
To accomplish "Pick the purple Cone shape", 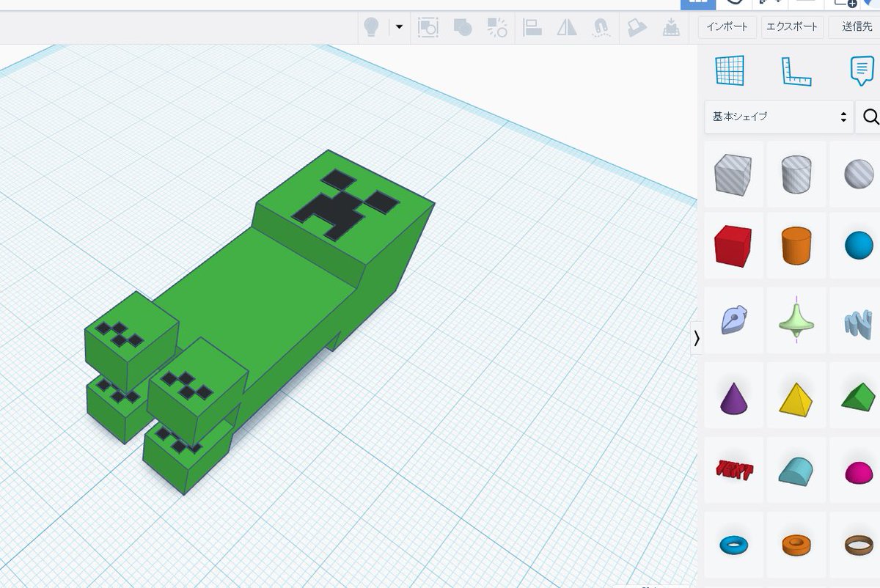I will (733, 397).
